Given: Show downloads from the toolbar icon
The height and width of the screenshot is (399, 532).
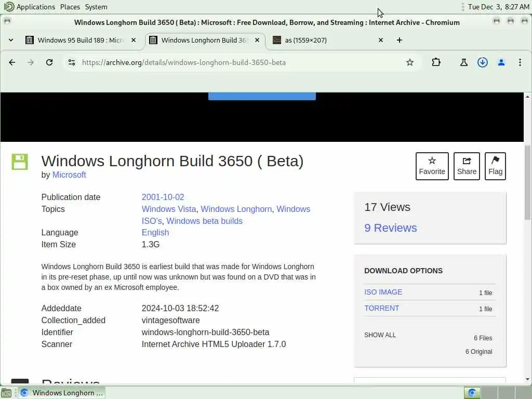Looking at the screenshot, I should point(483,62).
